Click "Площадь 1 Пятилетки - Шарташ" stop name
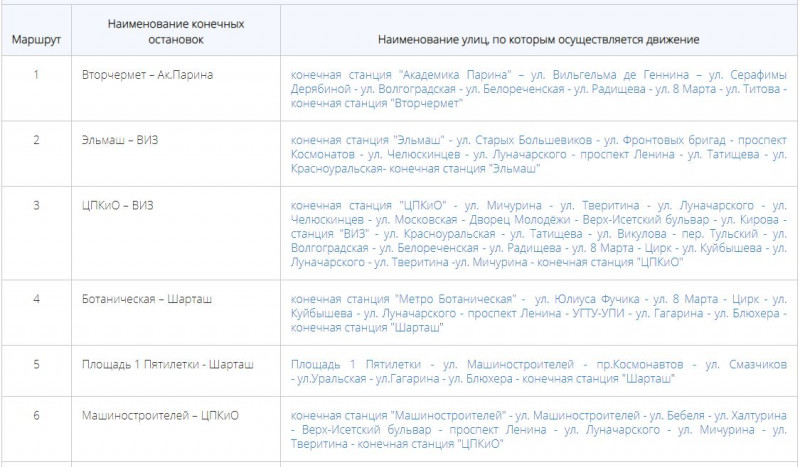800x467 pixels. coord(168,364)
